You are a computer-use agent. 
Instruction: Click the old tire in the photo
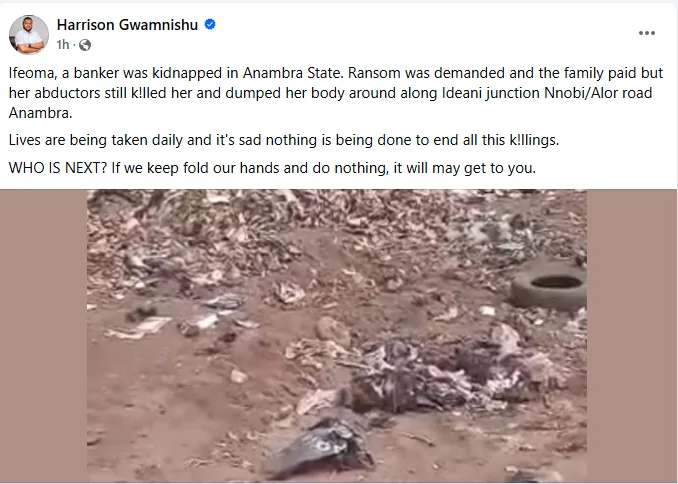[549, 284]
